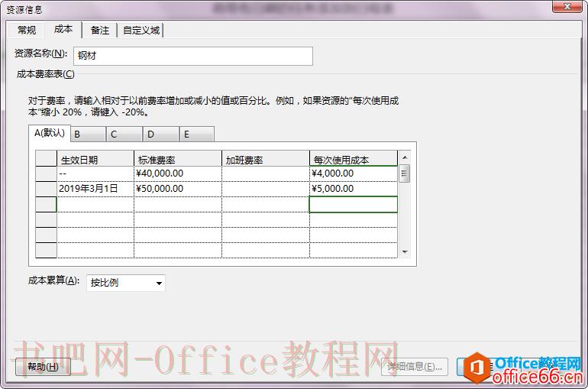Screen dimensions: 588x389
Task: Click the 2019年3月1日 effective date cell
Action: (95, 189)
